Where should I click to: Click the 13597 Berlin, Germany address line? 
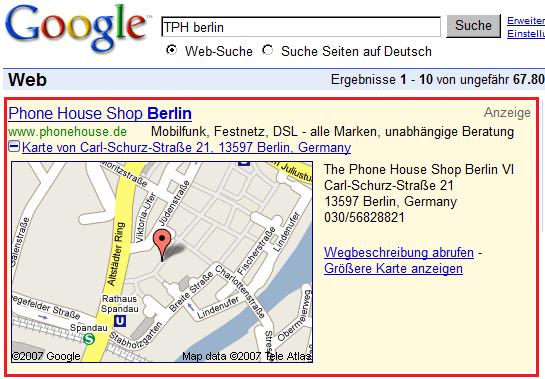coord(390,202)
